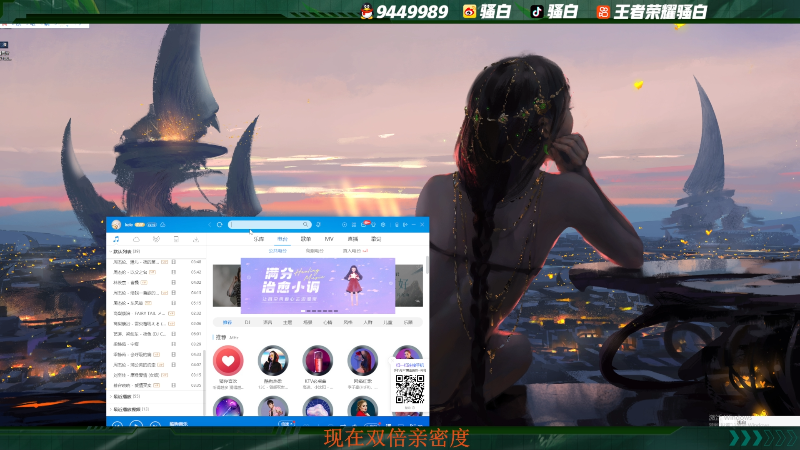Open the purple 满分治愈小调 banner

point(318,286)
